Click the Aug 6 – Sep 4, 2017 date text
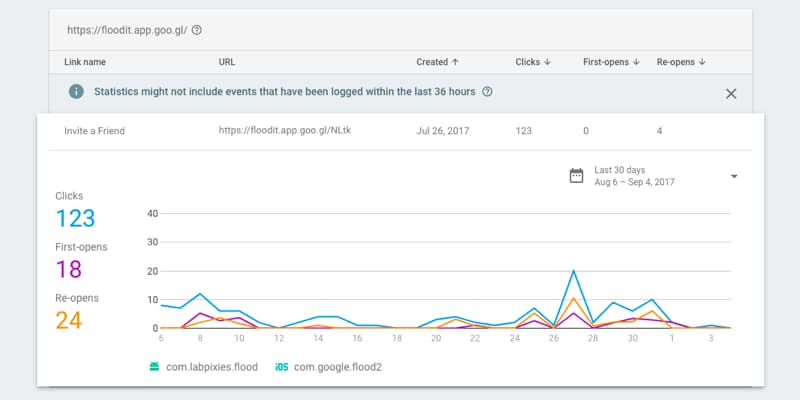The width and height of the screenshot is (800, 400). point(634,182)
